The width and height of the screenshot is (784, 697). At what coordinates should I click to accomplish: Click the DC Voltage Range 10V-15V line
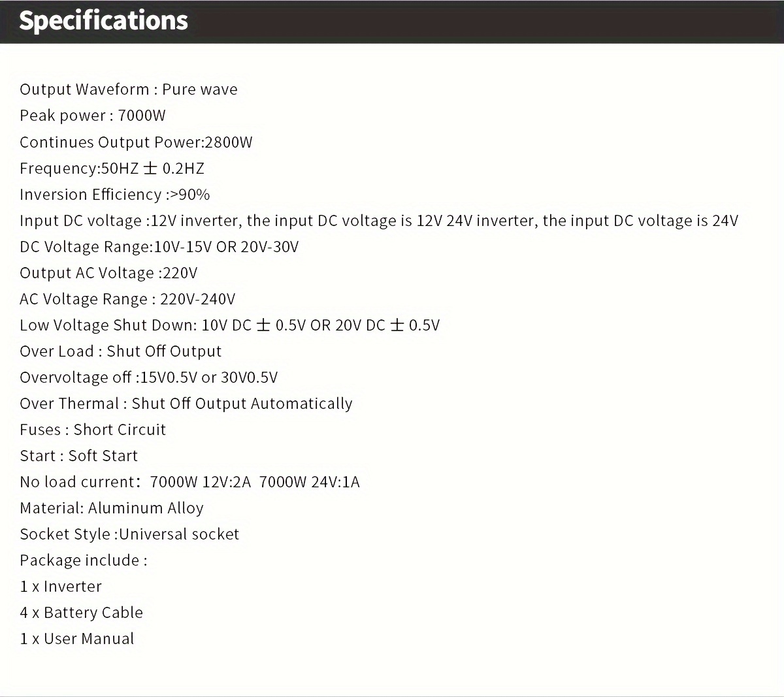pyautogui.click(x=159, y=247)
